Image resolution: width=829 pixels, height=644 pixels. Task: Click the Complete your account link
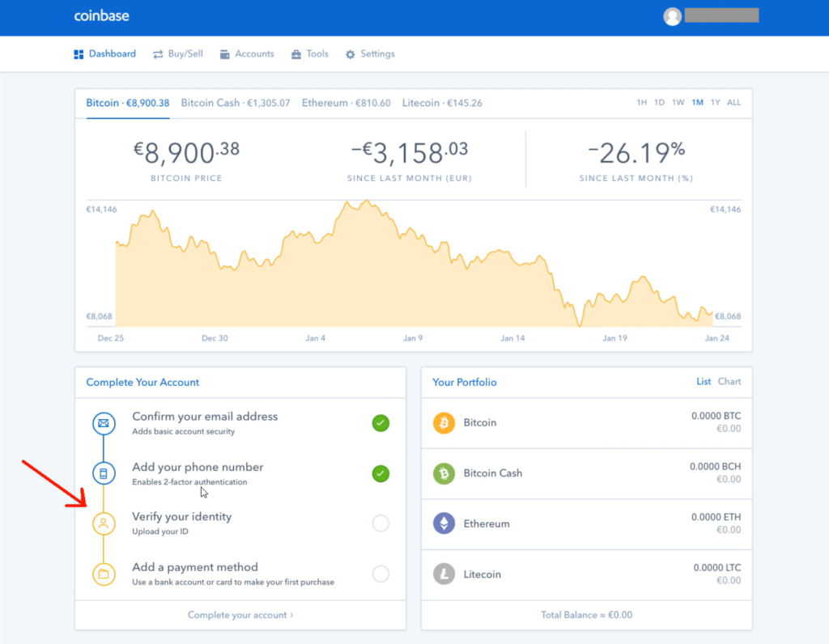coord(240,615)
